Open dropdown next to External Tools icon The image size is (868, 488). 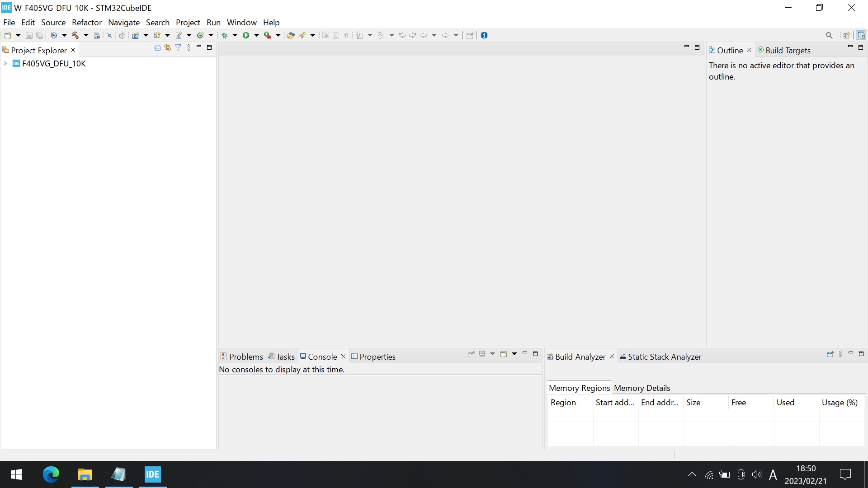(278, 35)
